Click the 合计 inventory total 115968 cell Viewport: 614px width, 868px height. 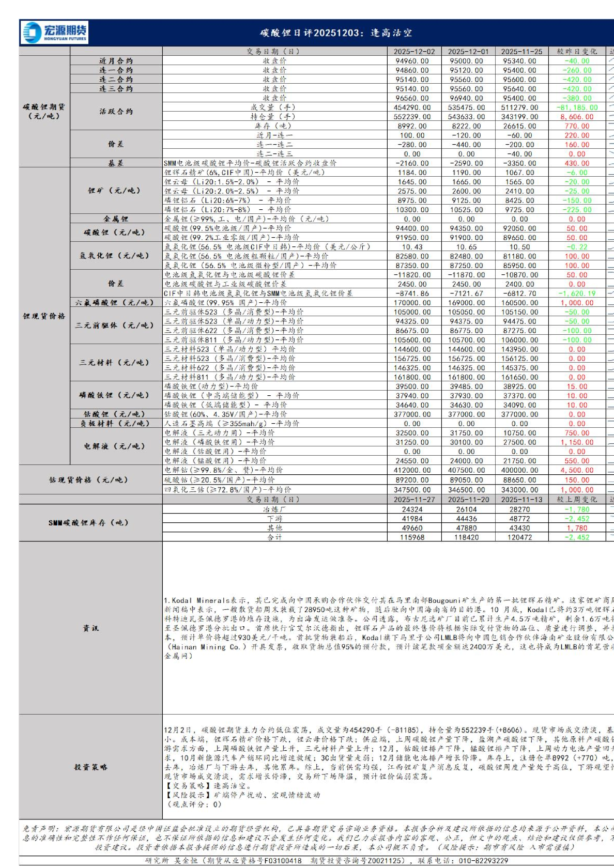click(412, 537)
